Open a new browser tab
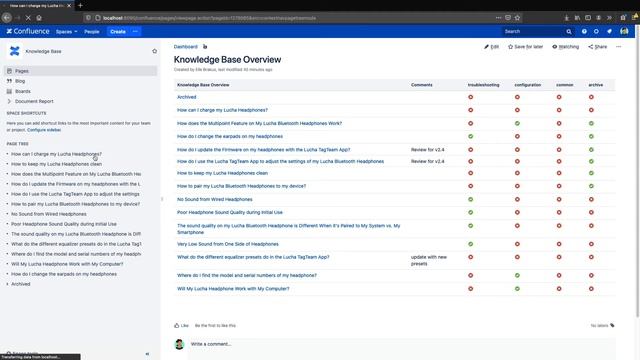This screenshot has height=360, width=640. click(x=80, y=5)
